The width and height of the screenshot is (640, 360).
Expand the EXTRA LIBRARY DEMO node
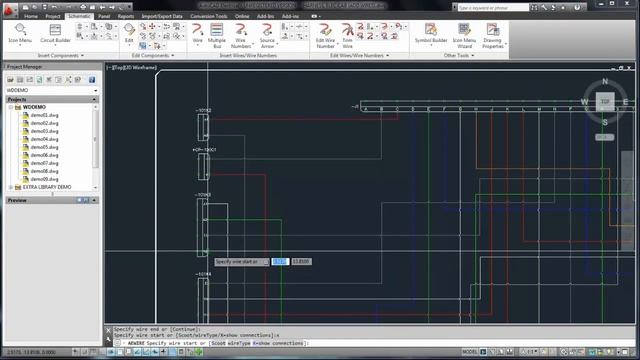11,187
